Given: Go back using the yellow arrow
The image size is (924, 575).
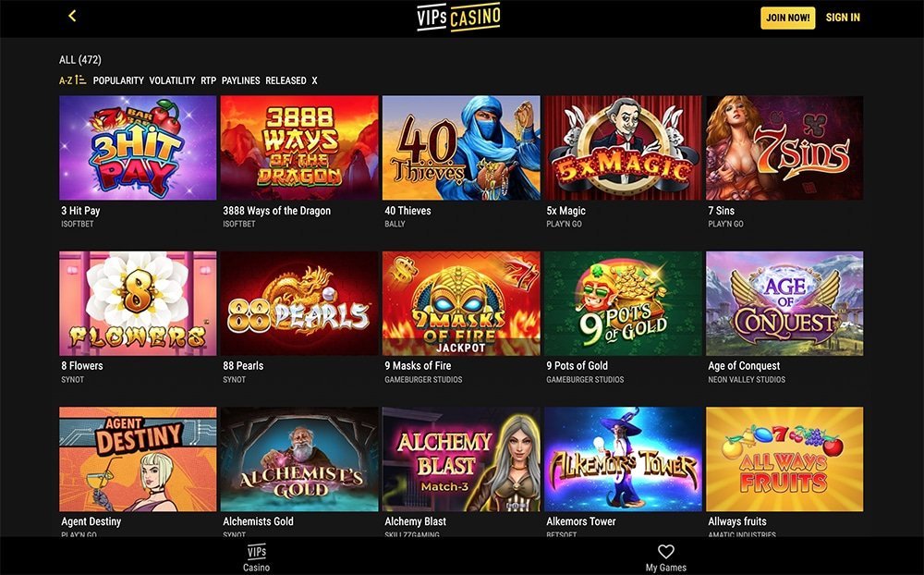Looking at the screenshot, I should click(x=72, y=16).
